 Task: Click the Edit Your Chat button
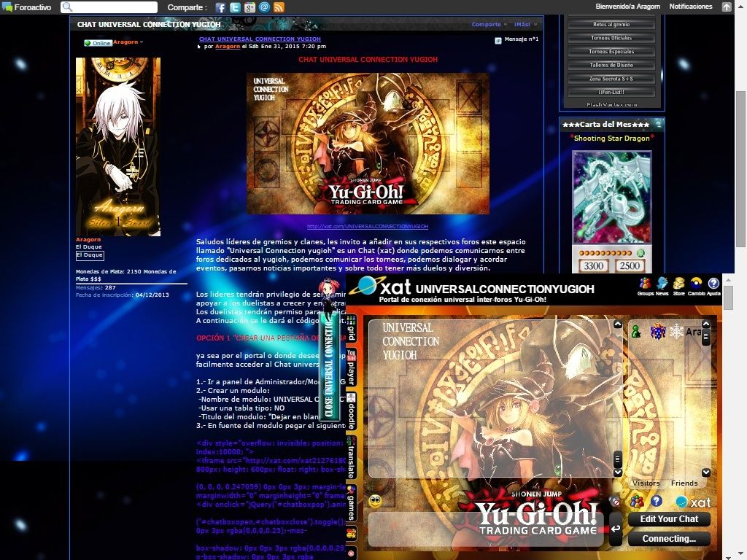point(669,519)
